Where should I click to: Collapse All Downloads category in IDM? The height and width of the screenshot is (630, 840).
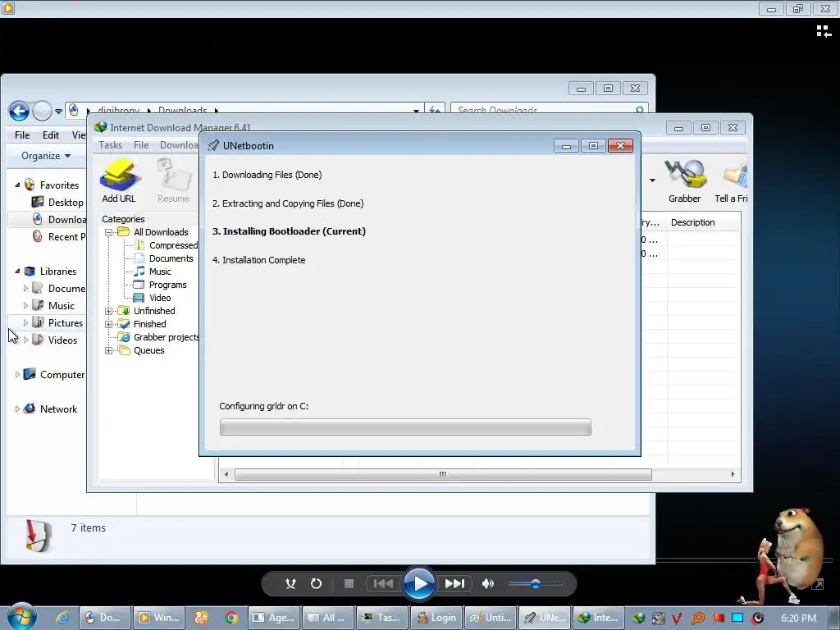[109, 232]
